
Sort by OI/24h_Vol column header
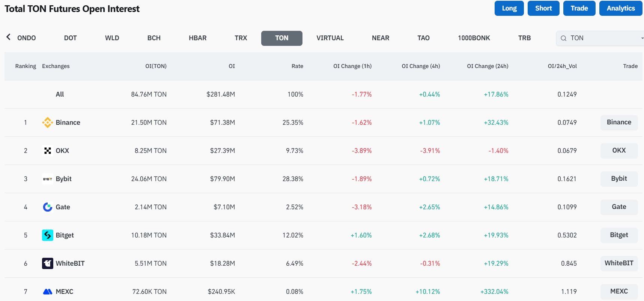(562, 66)
